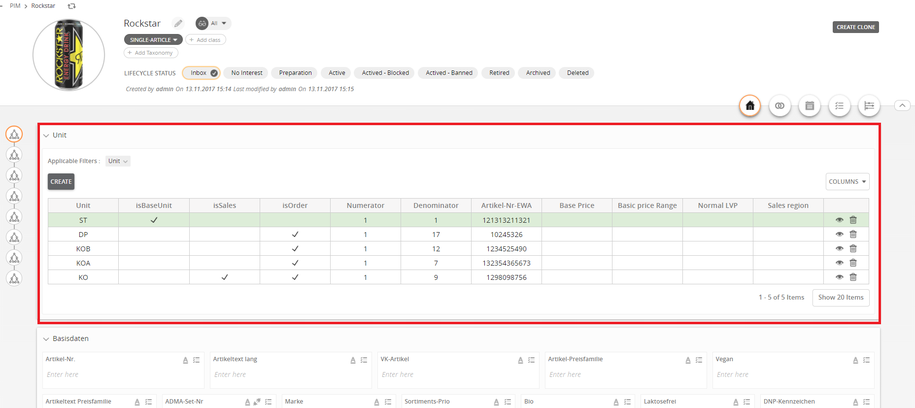Focus the Vegan input field
Screen dimensions: 915x408
pos(792,374)
